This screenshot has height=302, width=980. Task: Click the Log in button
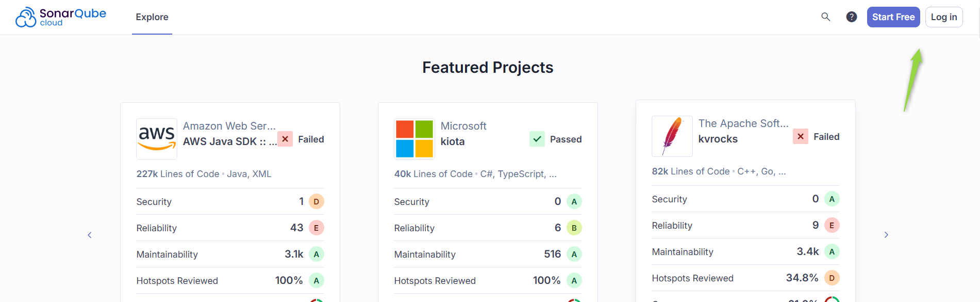point(944,17)
